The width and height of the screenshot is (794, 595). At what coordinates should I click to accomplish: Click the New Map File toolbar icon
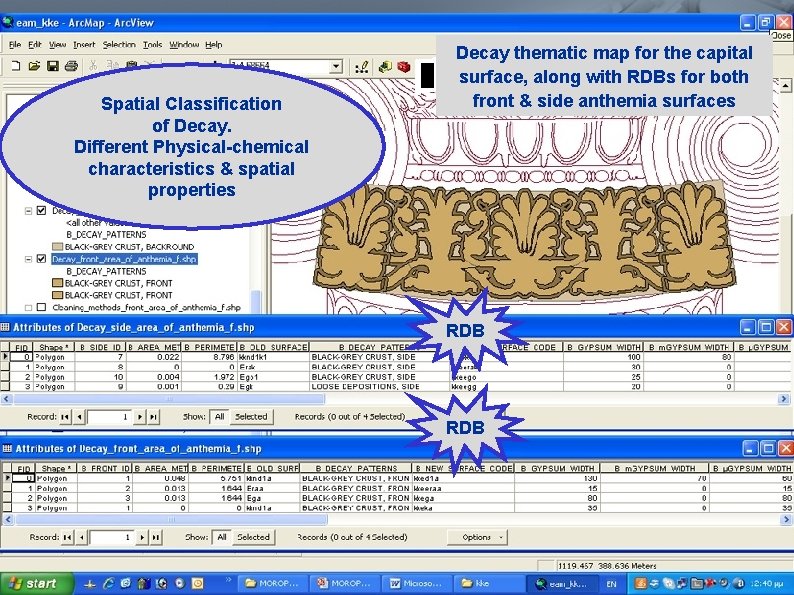point(15,66)
